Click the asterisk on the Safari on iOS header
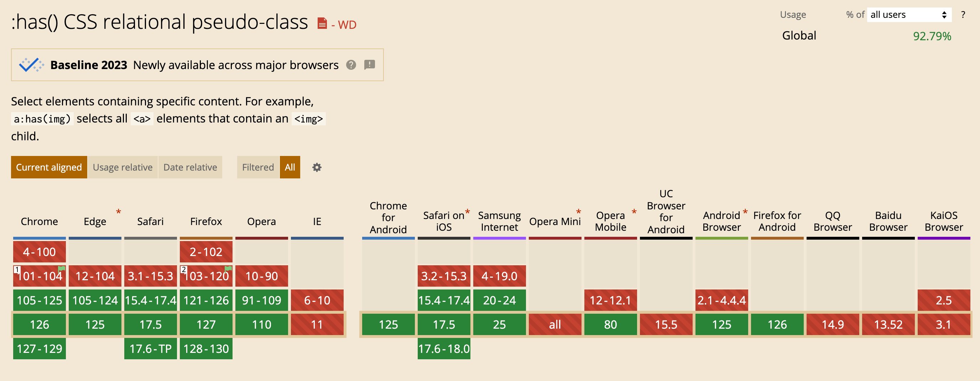Viewport: 980px width, 381px height. (468, 212)
